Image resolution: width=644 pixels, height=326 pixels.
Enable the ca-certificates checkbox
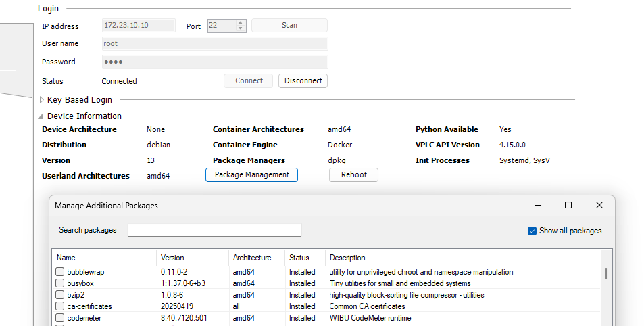tap(60, 306)
